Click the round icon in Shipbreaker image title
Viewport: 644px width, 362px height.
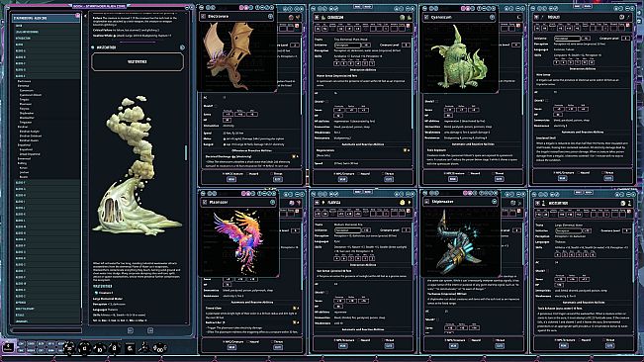click(x=494, y=202)
